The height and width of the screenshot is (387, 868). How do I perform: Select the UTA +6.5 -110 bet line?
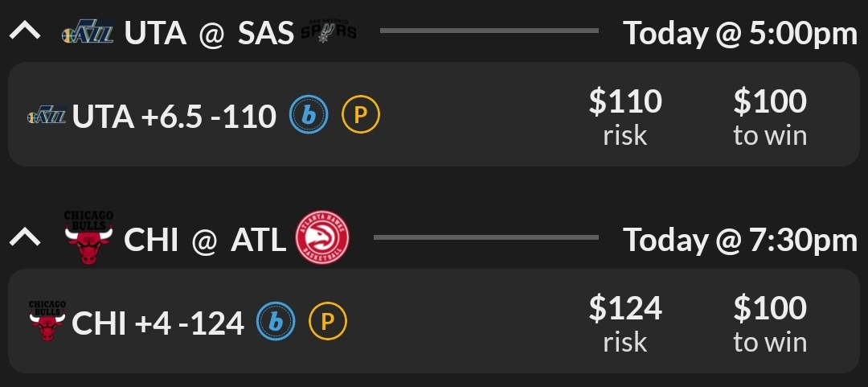(174, 118)
